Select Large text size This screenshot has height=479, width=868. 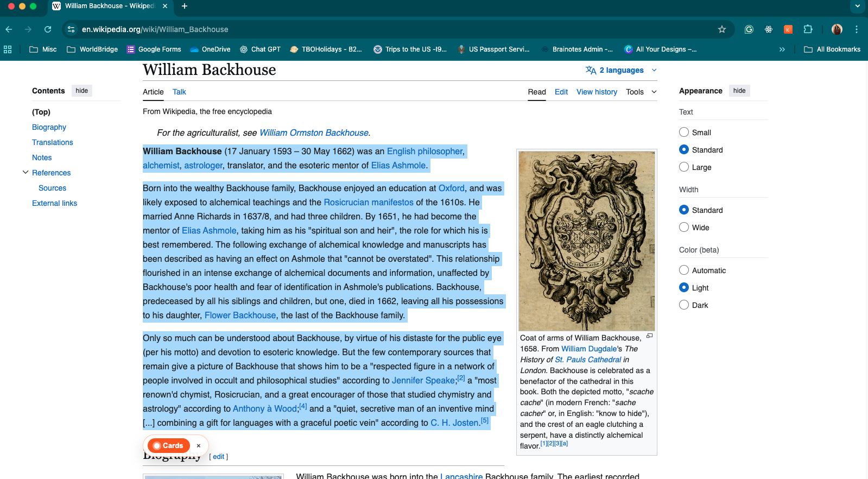click(x=684, y=167)
